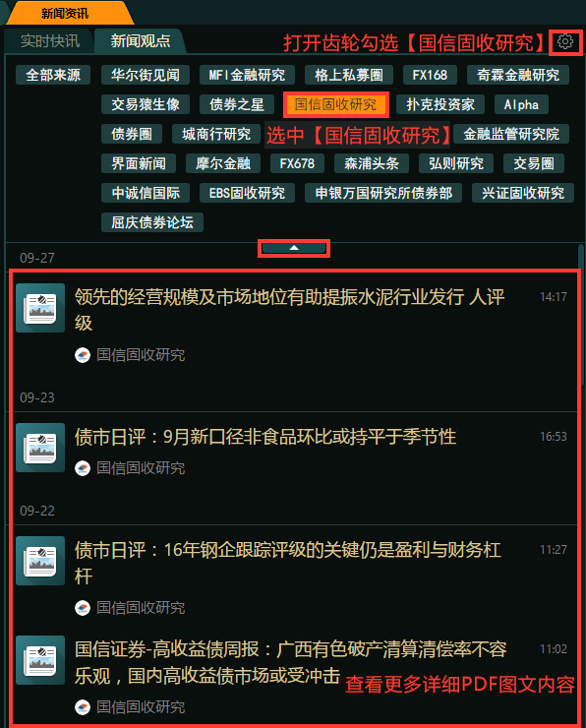
Task: Click news thumbnail icon for 16:53 article
Action: coord(40,448)
